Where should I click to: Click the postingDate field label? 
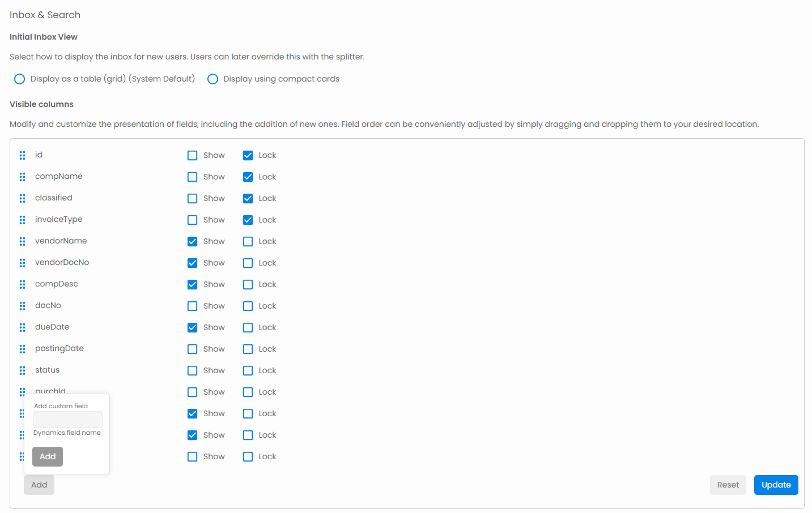(x=59, y=348)
